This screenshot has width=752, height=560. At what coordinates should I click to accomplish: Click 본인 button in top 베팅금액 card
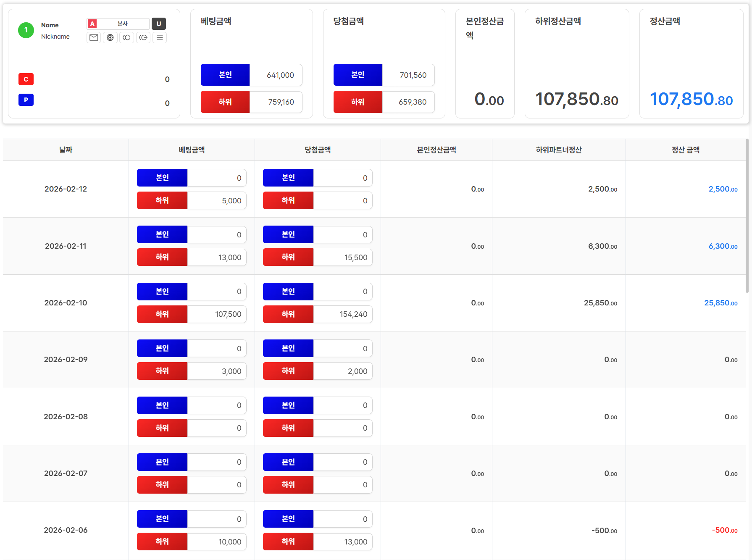225,75
